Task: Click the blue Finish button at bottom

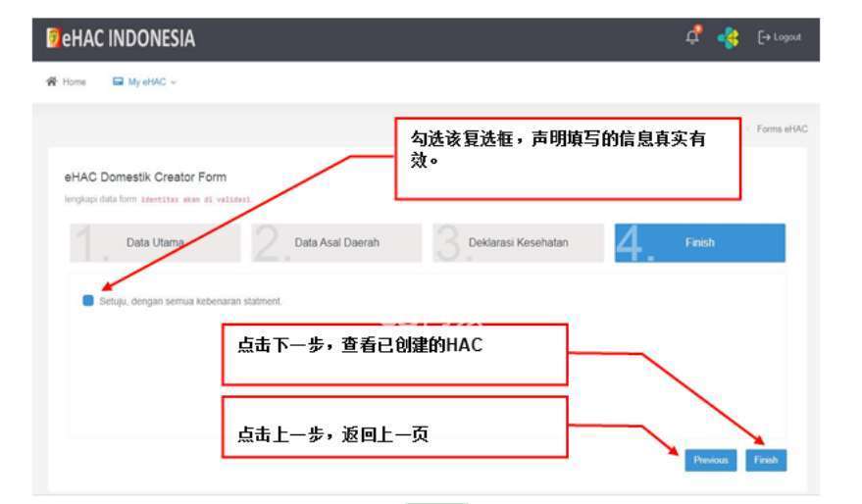Action: pos(766,460)
